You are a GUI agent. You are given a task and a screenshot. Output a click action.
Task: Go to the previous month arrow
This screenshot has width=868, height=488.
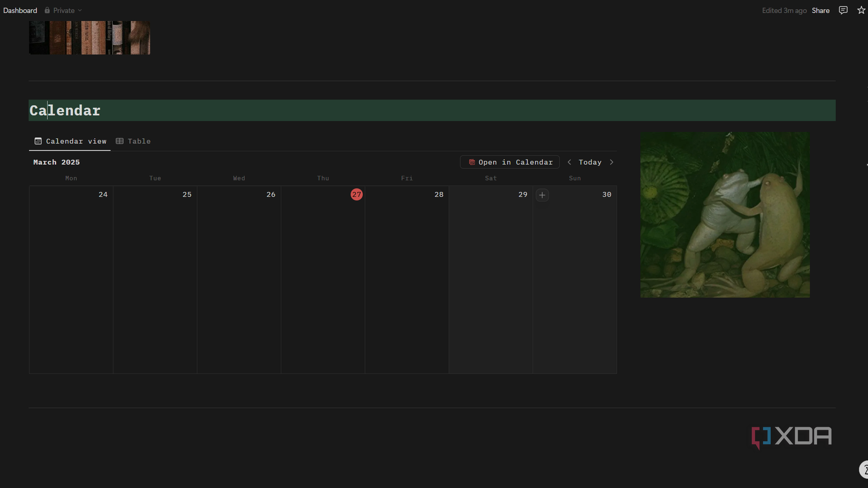point(569,162)
